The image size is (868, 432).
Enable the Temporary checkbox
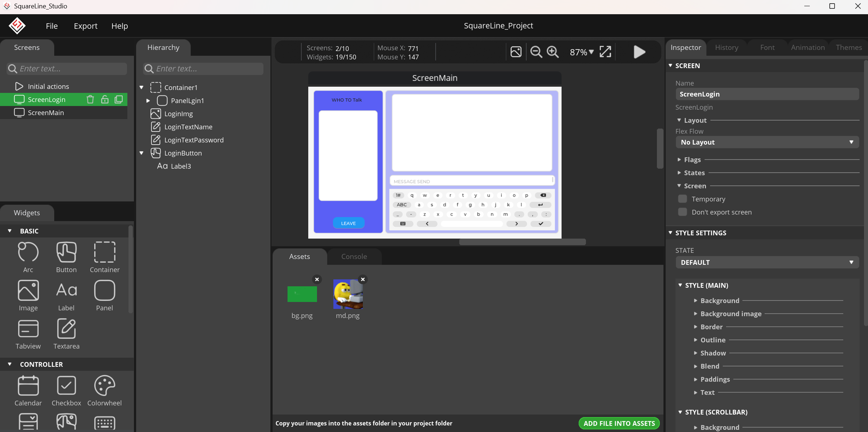pos(682,199)
